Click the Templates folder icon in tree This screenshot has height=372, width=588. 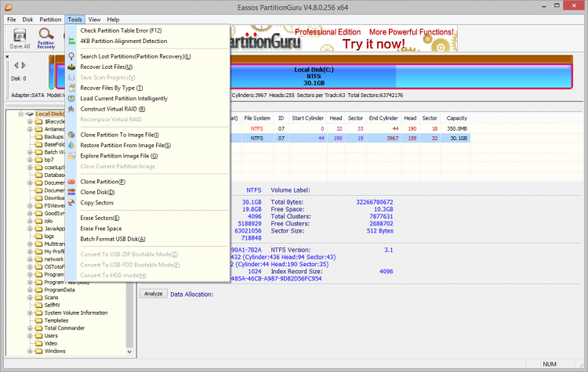coord(38,320)
